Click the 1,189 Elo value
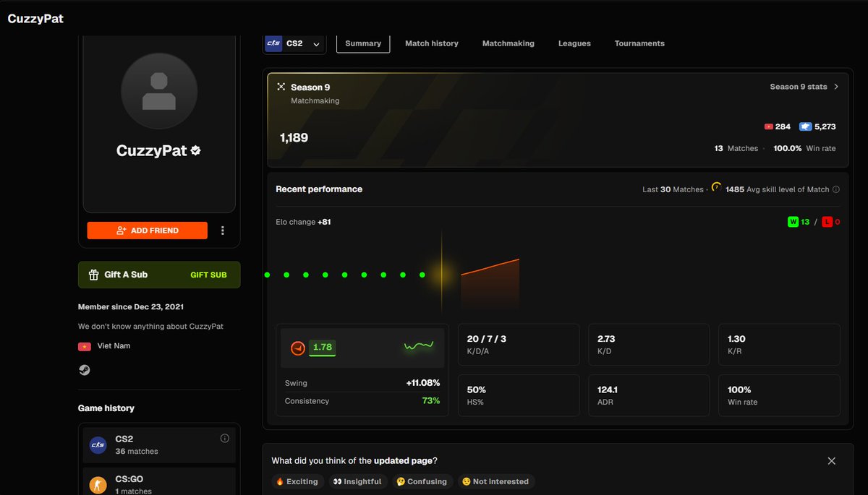Viewport: 868px width, 495px height. coord(294,137)
